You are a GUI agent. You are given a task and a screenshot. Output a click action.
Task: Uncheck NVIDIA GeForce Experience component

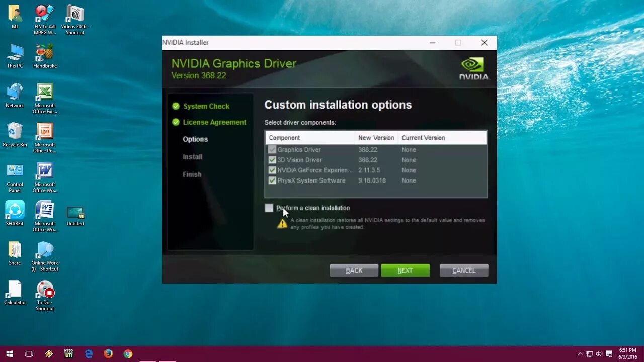(x=272, y=170)
